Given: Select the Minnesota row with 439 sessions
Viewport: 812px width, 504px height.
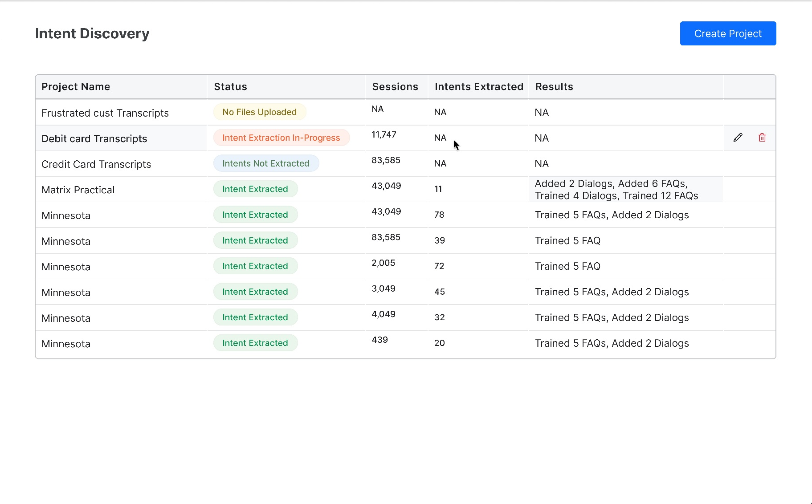Looking at the screenshot, I should pos(66,344).
